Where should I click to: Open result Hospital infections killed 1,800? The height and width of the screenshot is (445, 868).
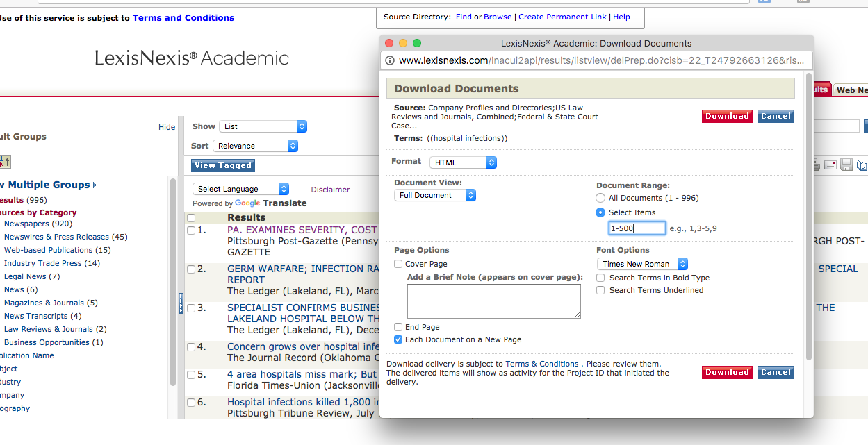click(304, 402)
